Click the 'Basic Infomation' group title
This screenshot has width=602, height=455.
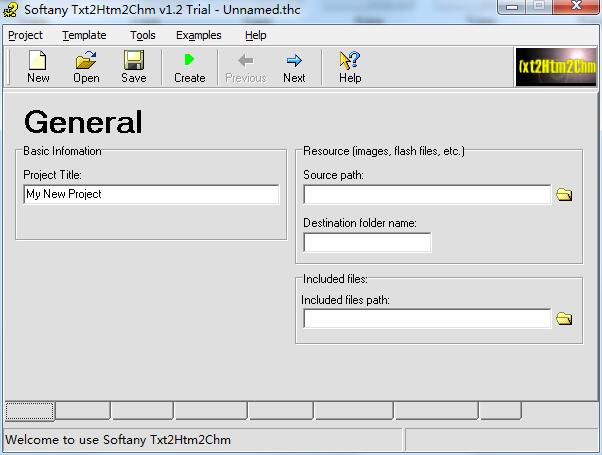tap(62, 151)
